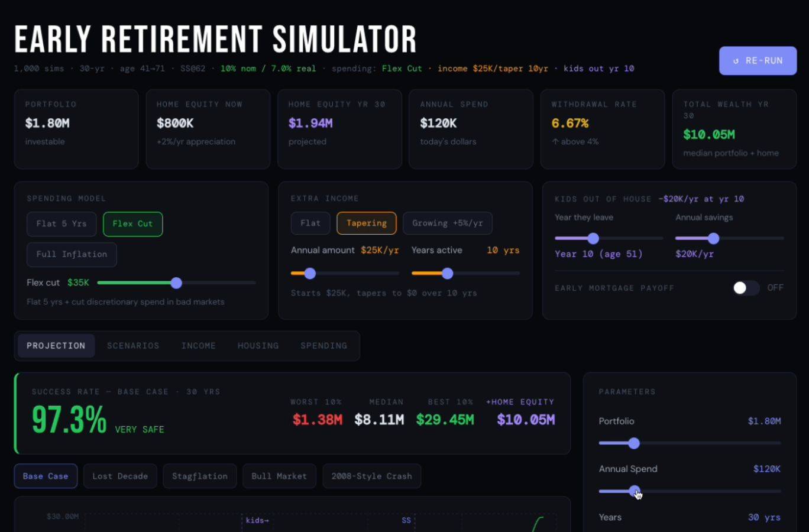Open the Scenarios tab
The height and width of the screenshot is (532, 809).
pos(133,346)
